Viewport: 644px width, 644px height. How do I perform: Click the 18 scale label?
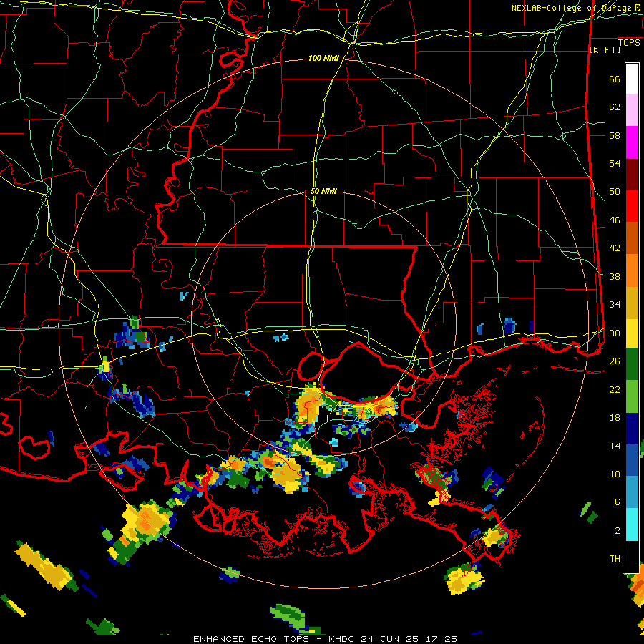[615, 418]
